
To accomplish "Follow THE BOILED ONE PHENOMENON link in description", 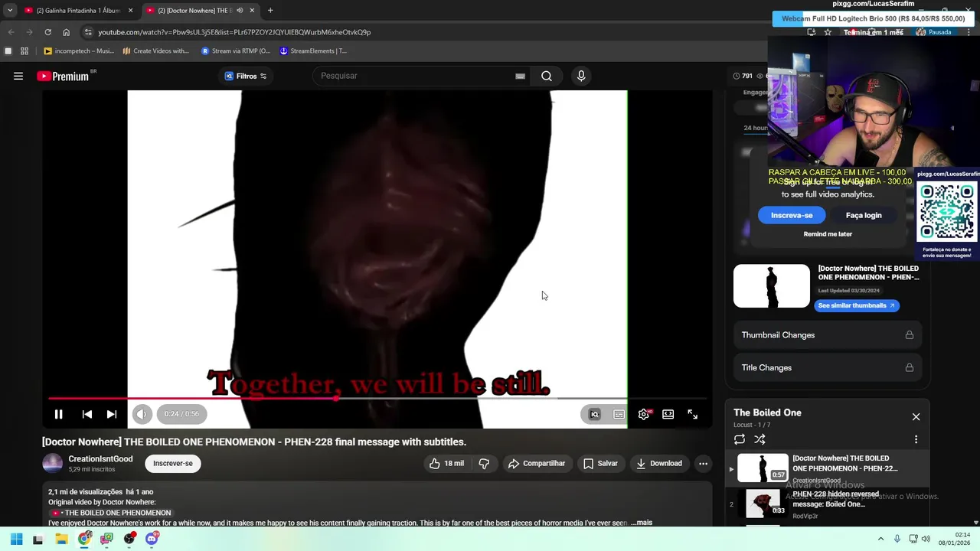I will click(x=112, y=513).
